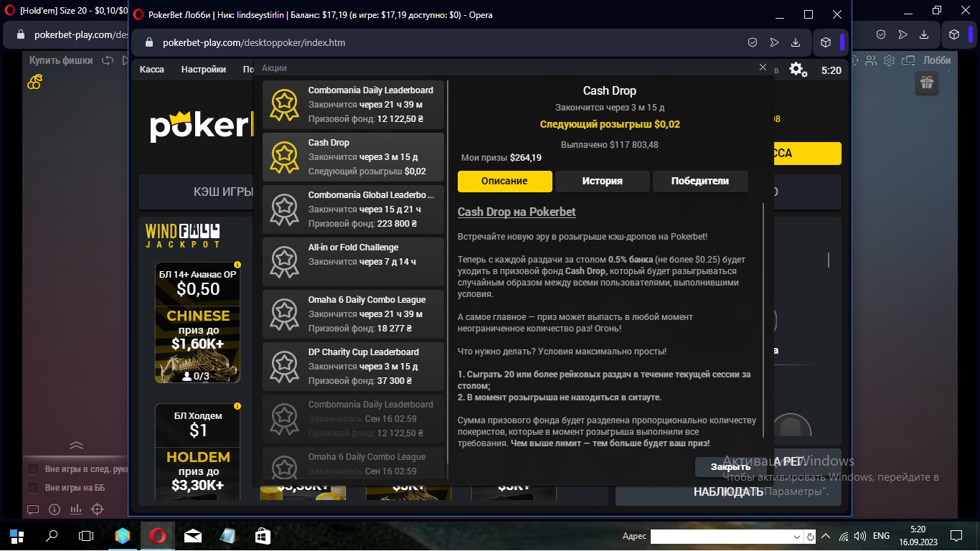Enable 'Вне игры на ББ' checkbox
The image size is (980, 551).
pos(33,488)
